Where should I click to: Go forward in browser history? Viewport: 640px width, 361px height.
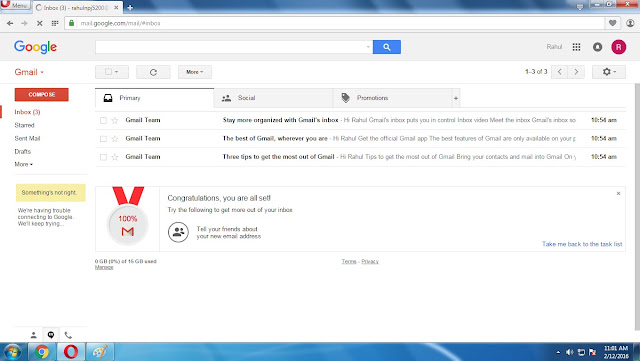(24, 23)
